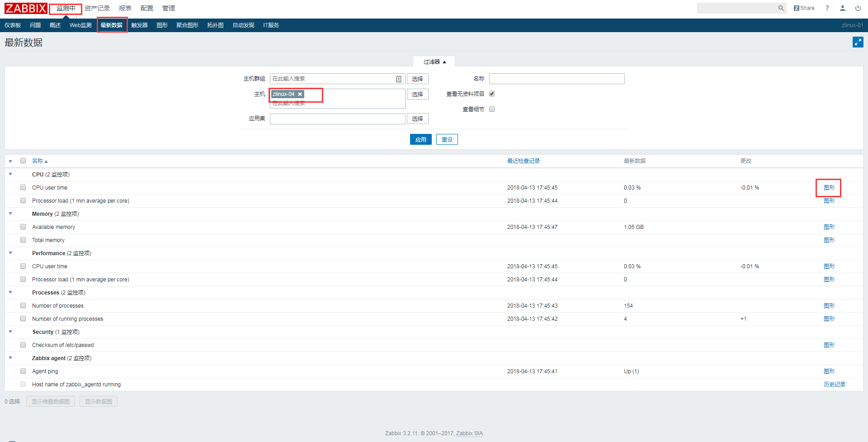Open 图形 link for Checksum of /etc/passwd
The image size is (868, 442).
[x=829, y=345]
